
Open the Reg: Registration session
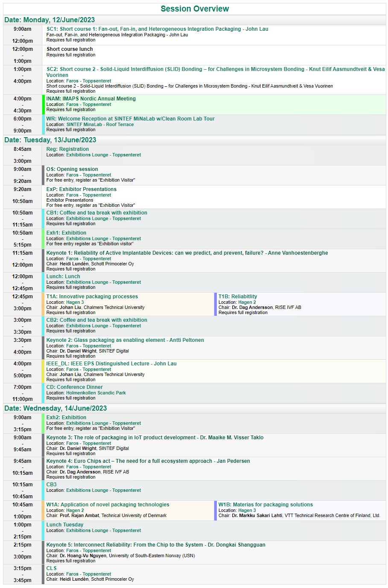pos(67,149)
